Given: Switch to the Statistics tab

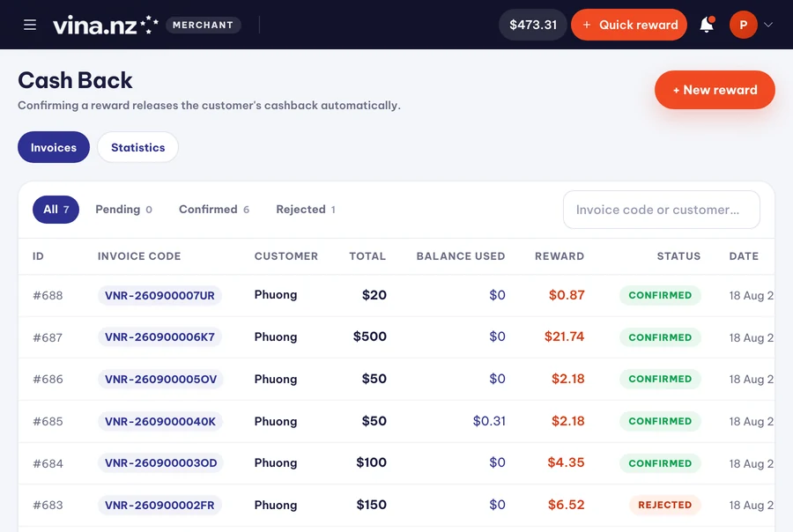Looking at the screenshot, I should coord(138,147).
